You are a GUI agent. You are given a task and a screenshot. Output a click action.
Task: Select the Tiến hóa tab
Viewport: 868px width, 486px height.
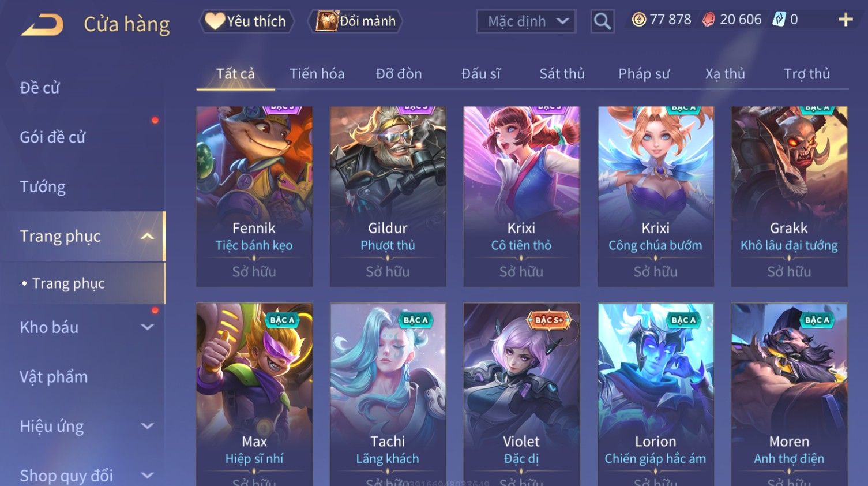[x=317, y=74]
